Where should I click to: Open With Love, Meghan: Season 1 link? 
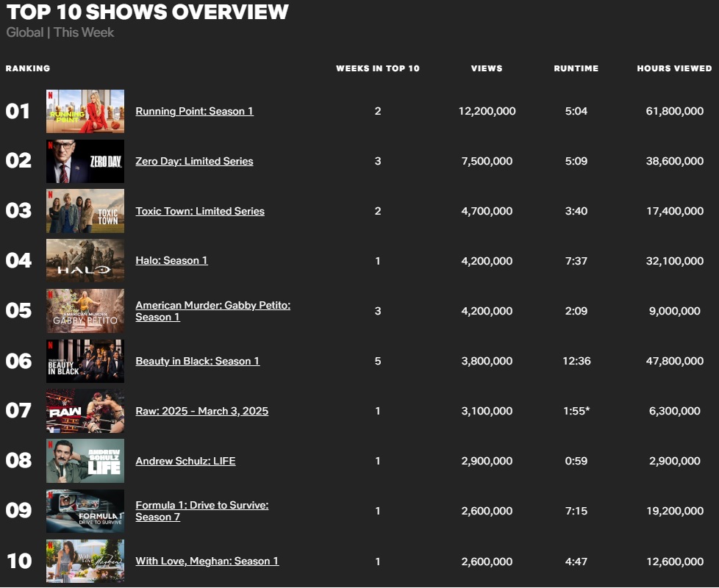coord(207,562)
